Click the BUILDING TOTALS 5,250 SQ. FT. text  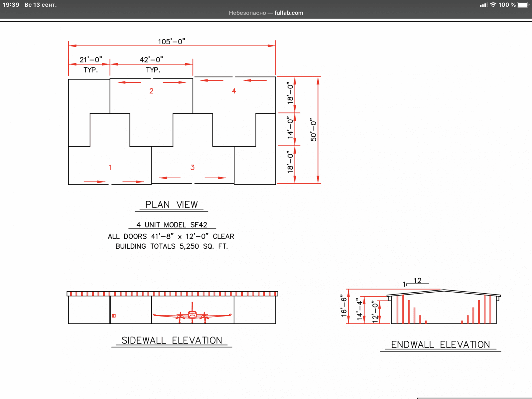click(172, 246)
